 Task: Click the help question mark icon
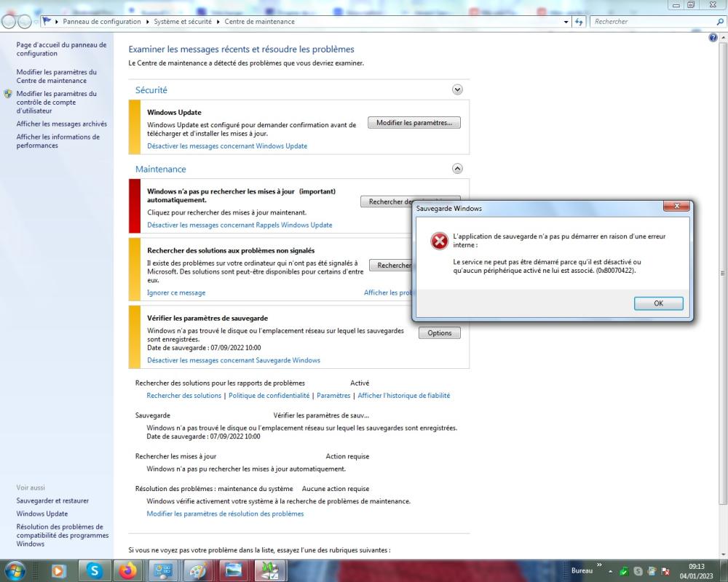click(713, 37)
